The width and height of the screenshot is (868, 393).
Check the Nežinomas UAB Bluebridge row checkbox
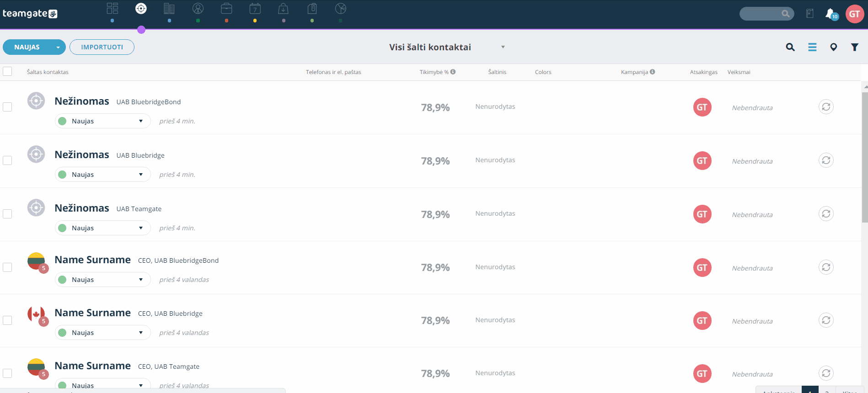coord(7,160)
